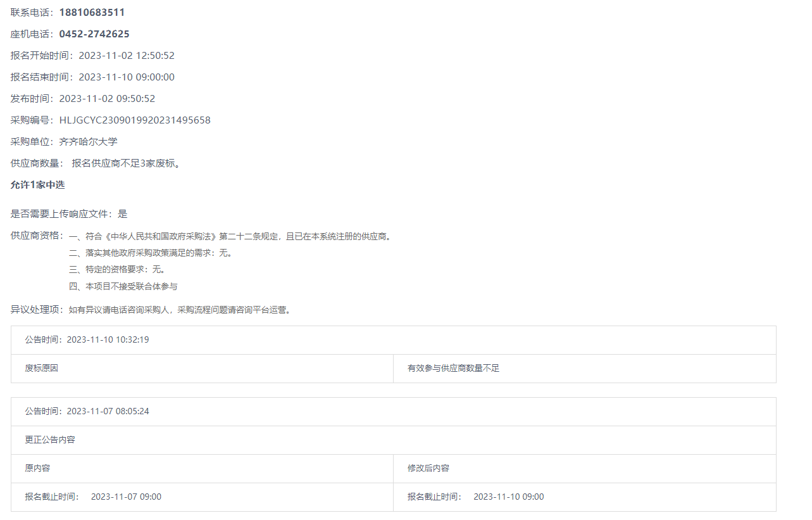
Task: Click the bold text 允许1家中选
Action: point(38,185)
